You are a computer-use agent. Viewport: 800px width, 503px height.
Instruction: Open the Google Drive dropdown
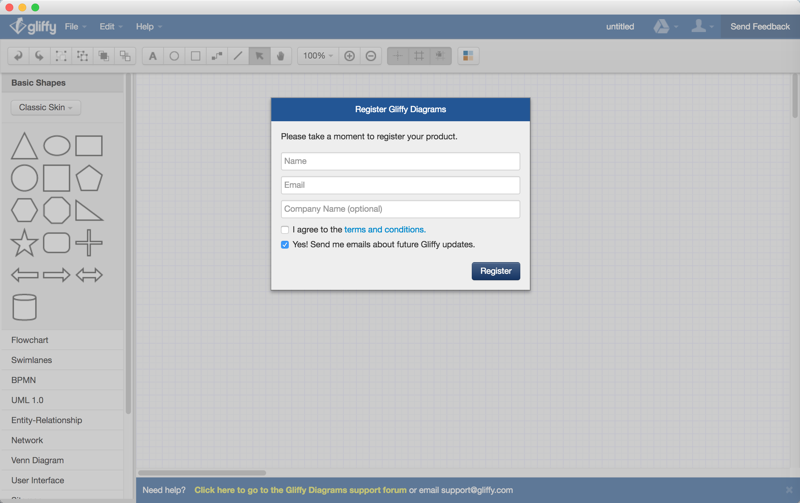tap(666, 27)
